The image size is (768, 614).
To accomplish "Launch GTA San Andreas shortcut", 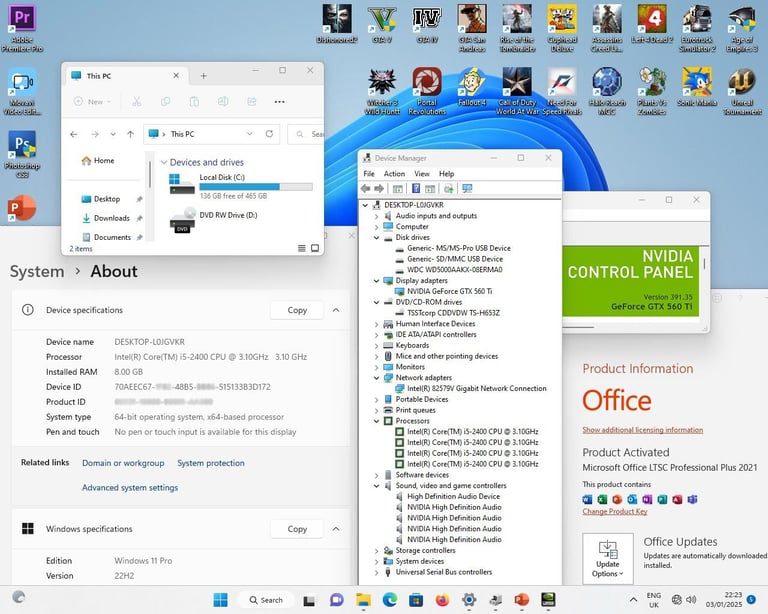I will (x=472, y=28).
